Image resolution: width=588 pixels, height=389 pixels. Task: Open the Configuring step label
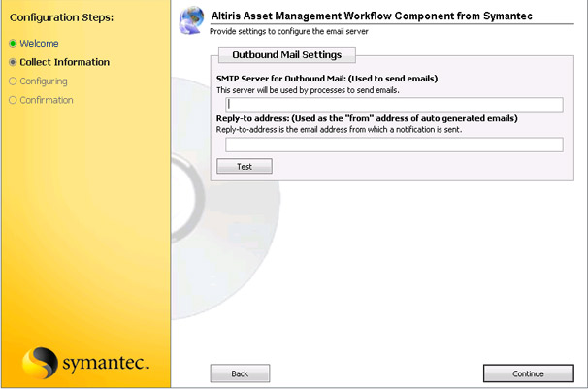coord(44,81)
